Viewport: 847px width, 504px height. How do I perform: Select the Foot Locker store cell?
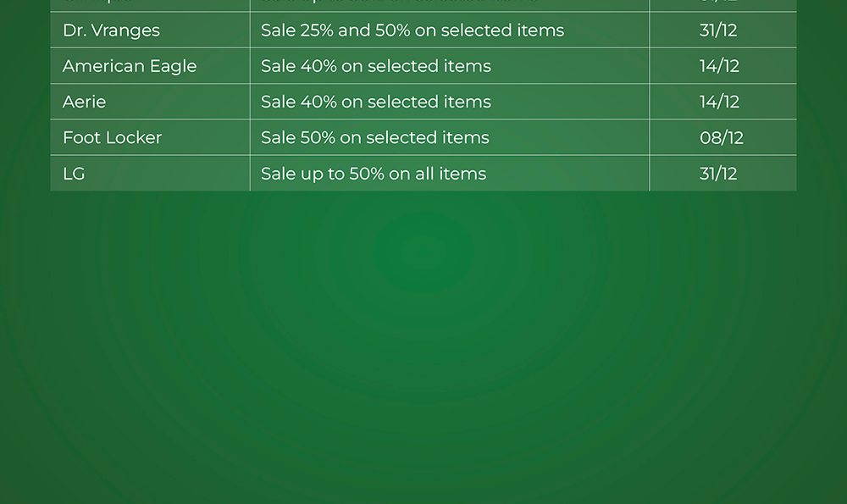coord(112,137)
